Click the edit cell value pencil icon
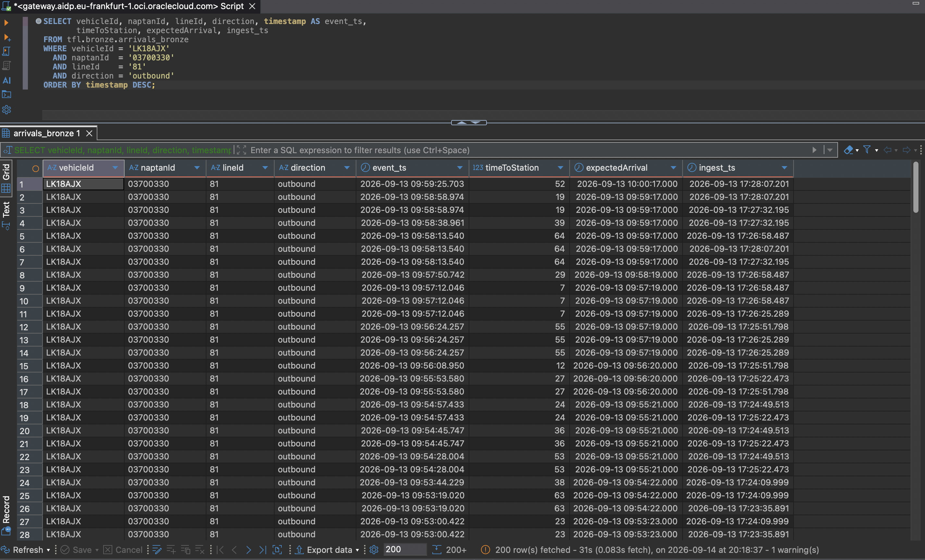 pos(157,550)
